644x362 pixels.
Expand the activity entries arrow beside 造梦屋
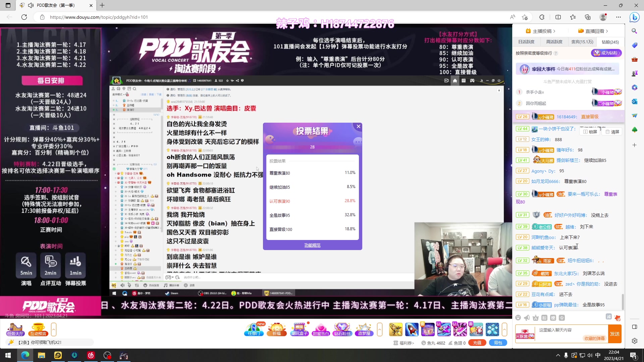[x=380, y=329]
